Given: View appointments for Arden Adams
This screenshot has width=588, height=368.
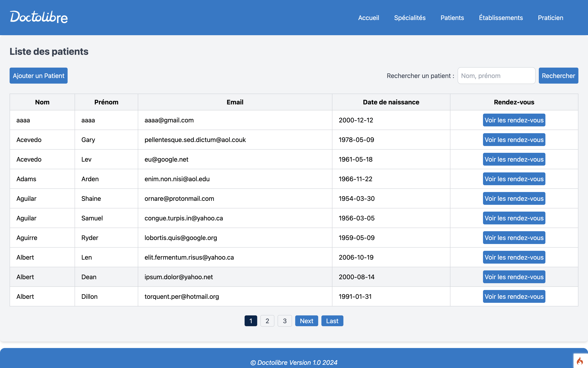Looking at the screenshot, I should pyautogui.click(x=514, y=179).
